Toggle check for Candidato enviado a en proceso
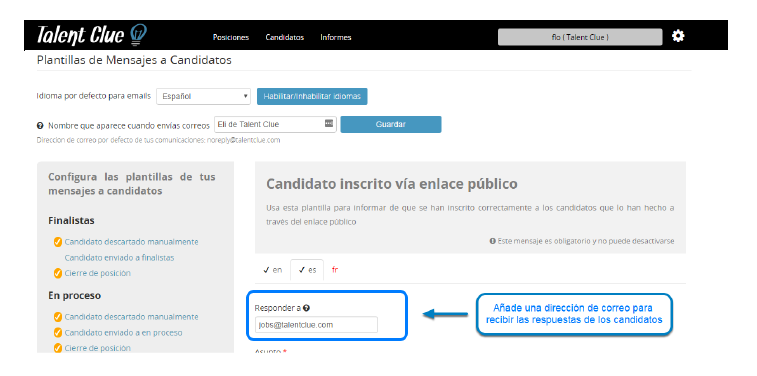 click(x=58, y=333)
